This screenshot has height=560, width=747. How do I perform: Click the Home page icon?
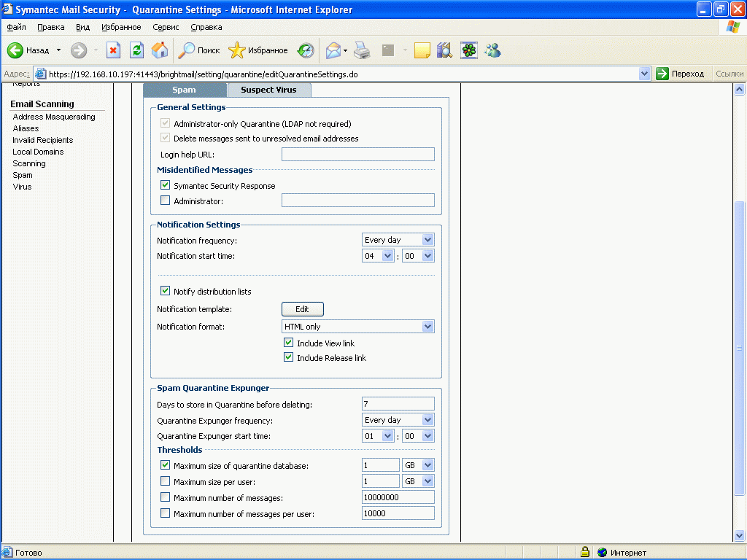[x=160, y=50]
